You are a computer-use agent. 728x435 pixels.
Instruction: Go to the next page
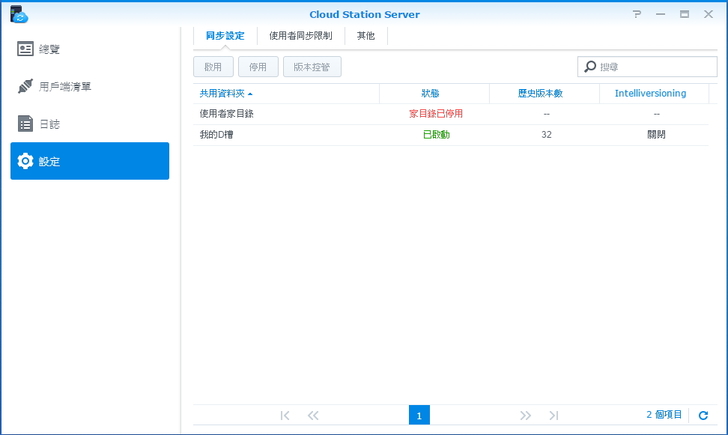pos(525,415)
